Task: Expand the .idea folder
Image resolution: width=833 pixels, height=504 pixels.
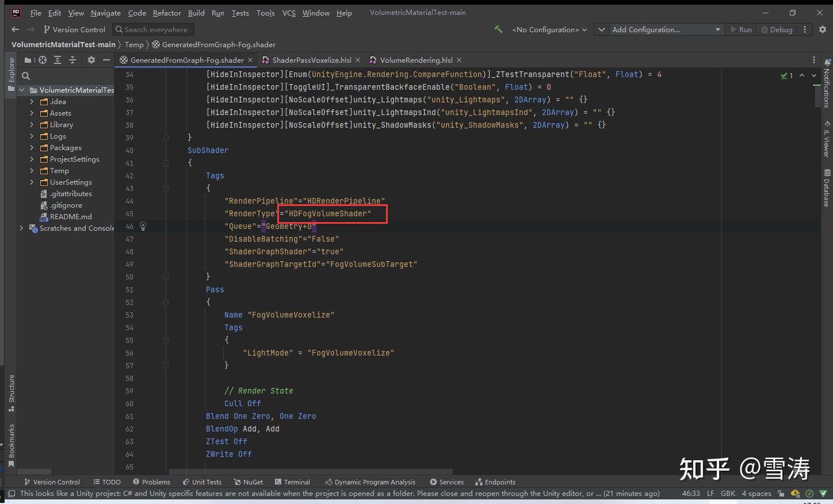Action: [32, 102]
